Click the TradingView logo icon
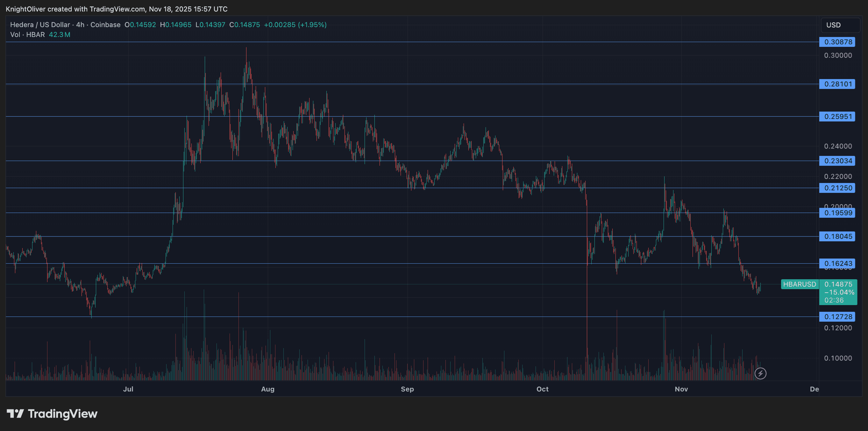Viewport: 868px width, 431px height. [x=15, y=413]
